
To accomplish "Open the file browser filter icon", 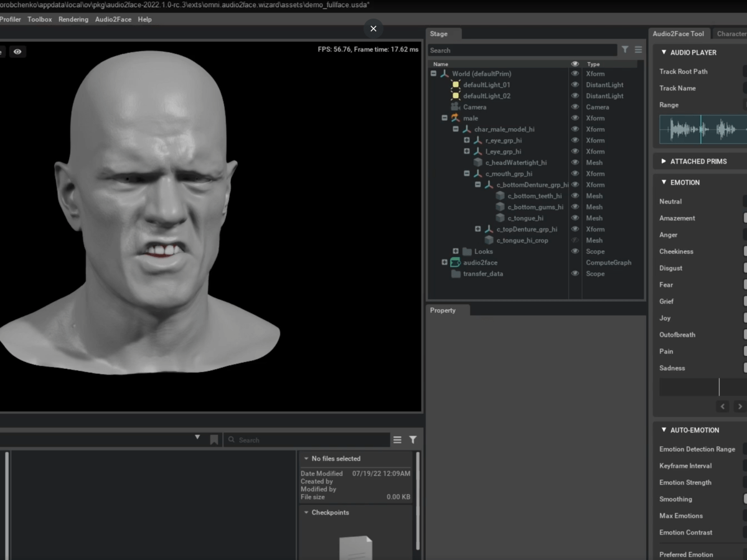I will pyautogui.click(x=412, y=439).
